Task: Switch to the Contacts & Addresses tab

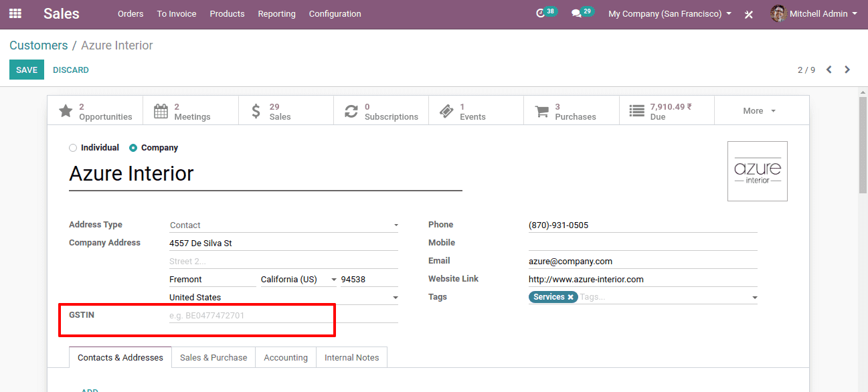Action: click(x=120, y=357)
